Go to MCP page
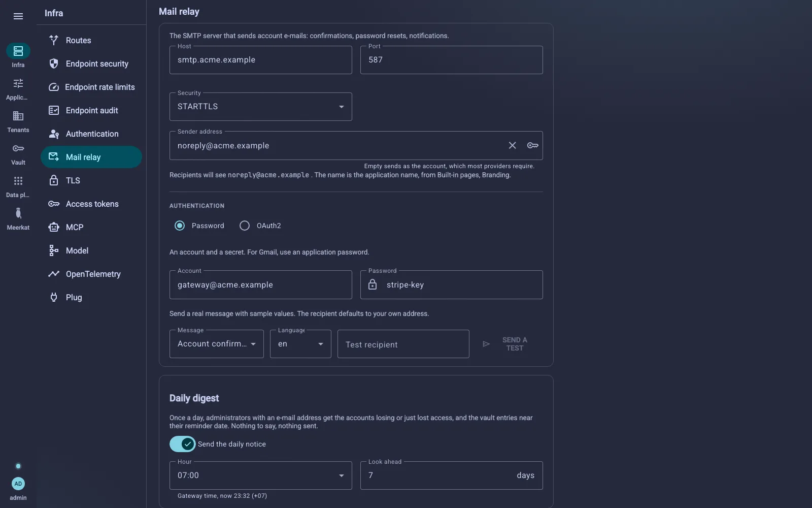This screenshot has width=812, height=508. 91,227
